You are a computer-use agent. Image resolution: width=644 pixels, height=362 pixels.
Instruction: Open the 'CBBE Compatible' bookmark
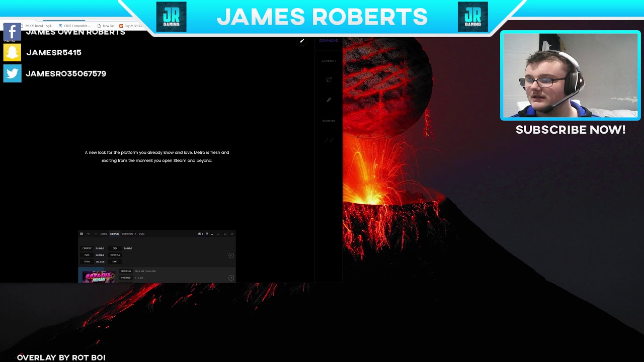pyautogui.click(x=75, y=26)
